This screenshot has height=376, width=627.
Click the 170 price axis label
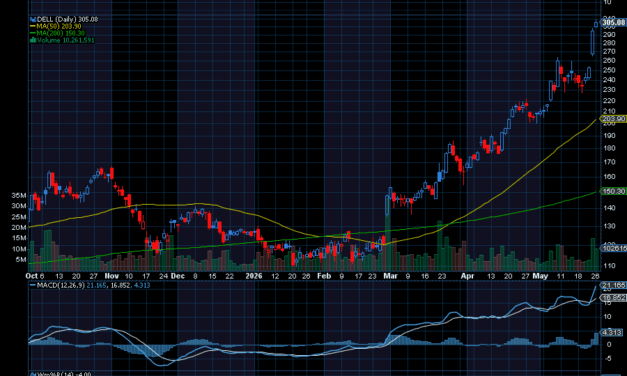609,162
